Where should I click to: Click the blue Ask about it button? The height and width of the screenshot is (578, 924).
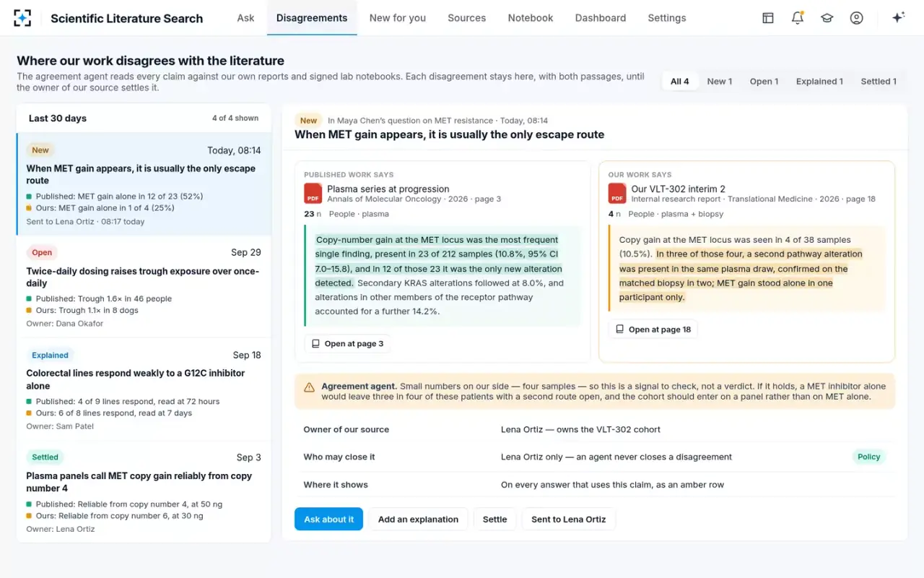(328, 519)
